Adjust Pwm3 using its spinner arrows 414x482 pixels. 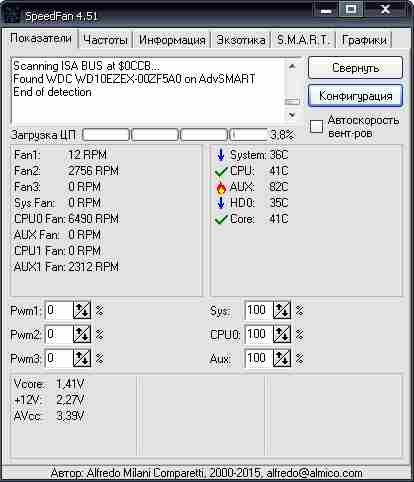82,358
